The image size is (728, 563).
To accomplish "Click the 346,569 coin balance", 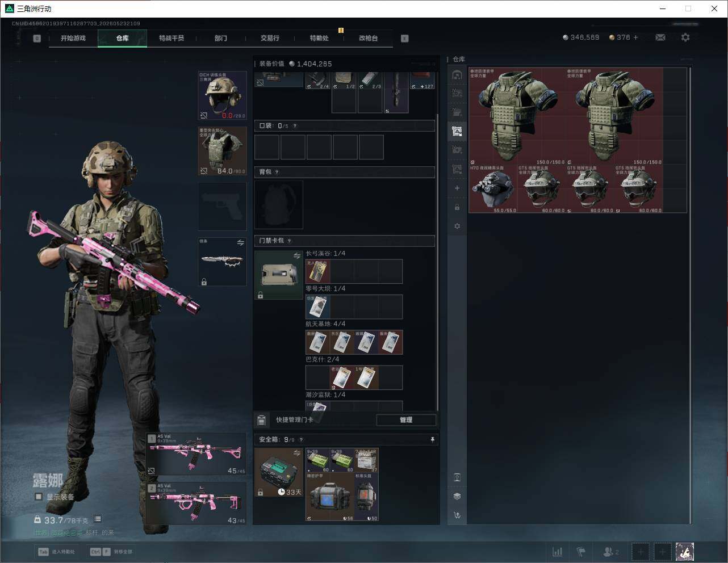I will click(x=581, y=37).
